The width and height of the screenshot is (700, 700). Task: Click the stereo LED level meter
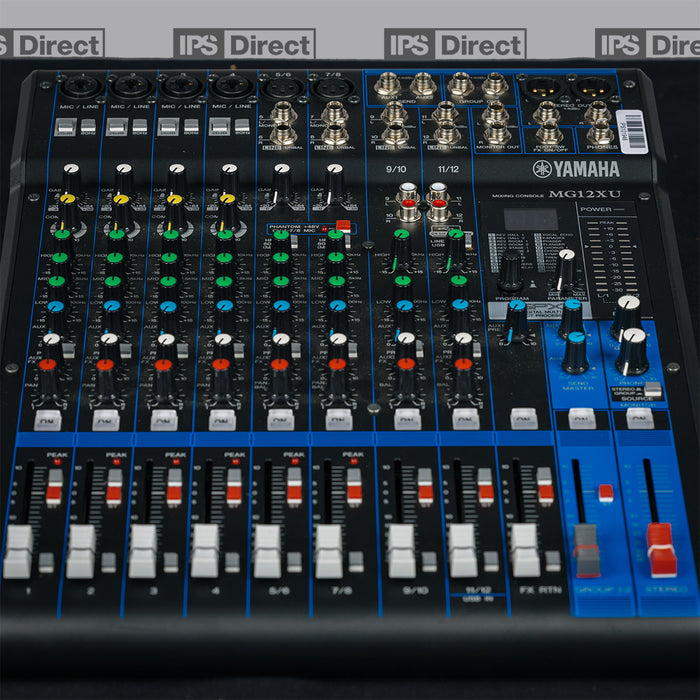(612, 258)
